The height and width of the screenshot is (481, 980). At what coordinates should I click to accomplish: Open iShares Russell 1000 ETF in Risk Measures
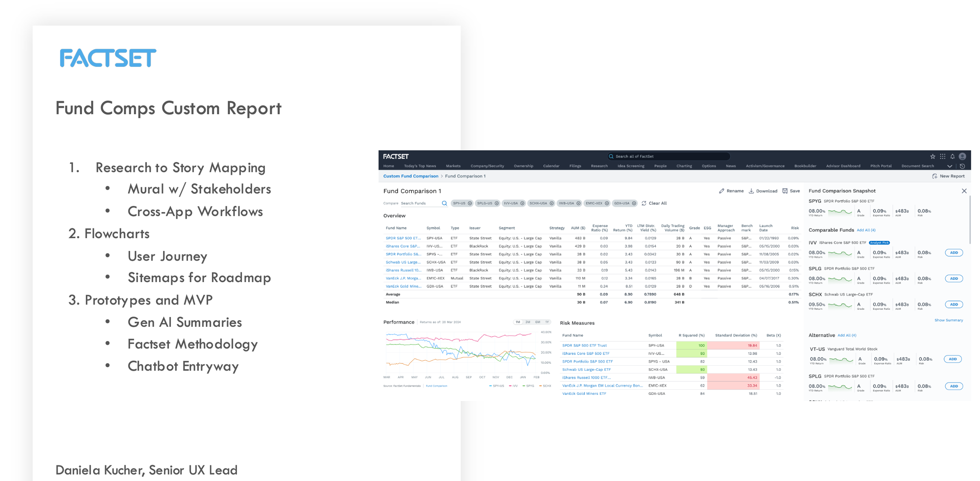coord(586,378)
